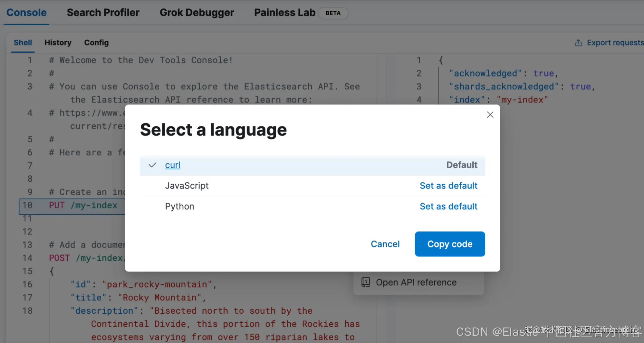Close the Select a language dialog
This screenshot has width=644, height=343.
tap(490, 114)
